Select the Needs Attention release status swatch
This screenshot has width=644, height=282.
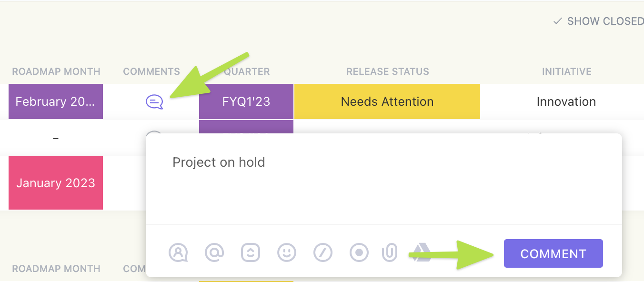pyautogui.click(x=387, y=101)
